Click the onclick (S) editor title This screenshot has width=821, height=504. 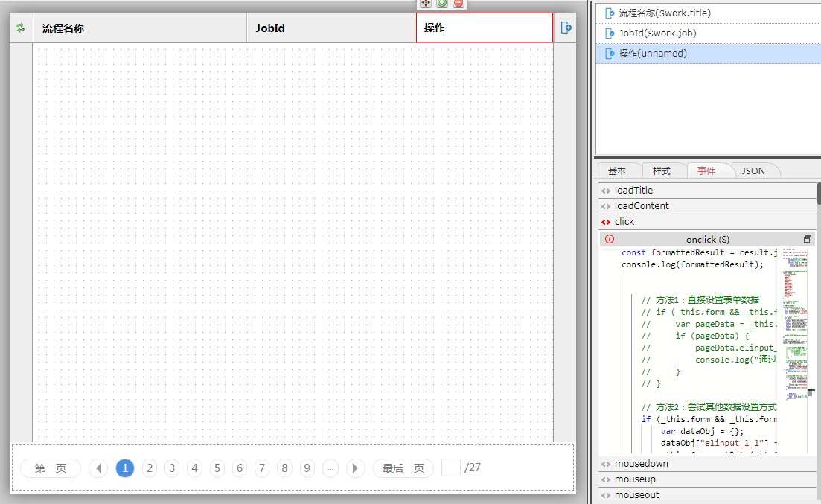[707, 240]
